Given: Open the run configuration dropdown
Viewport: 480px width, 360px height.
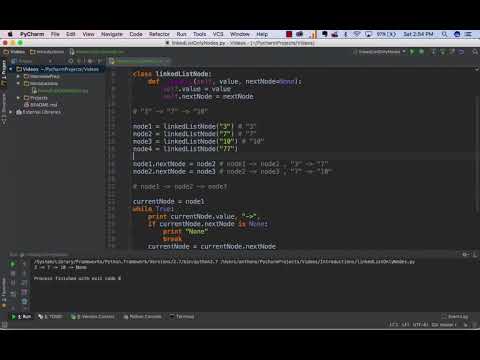Looking at the screenshot, I should [380, 52].
